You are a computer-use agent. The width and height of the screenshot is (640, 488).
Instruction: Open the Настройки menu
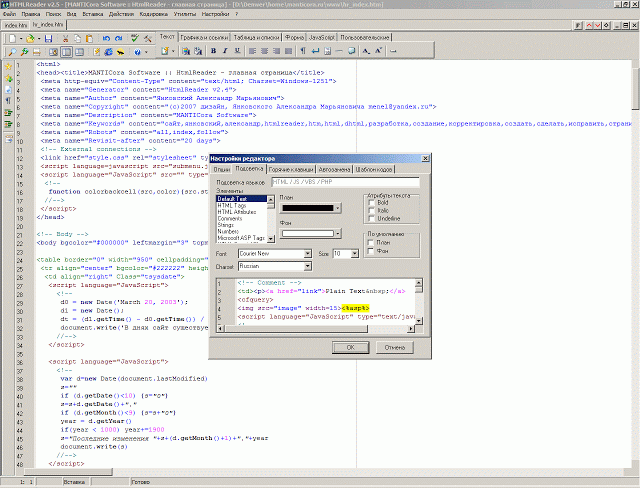[216, 14]
